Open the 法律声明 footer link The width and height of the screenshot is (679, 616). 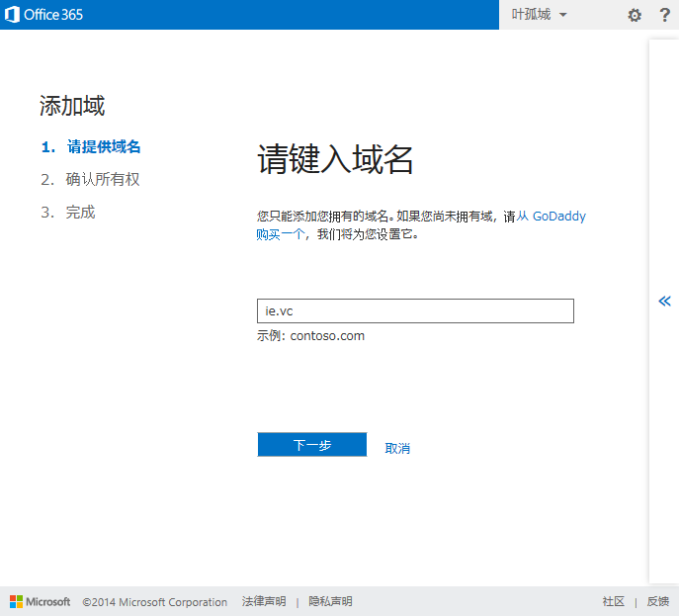(x=264, y=601)
